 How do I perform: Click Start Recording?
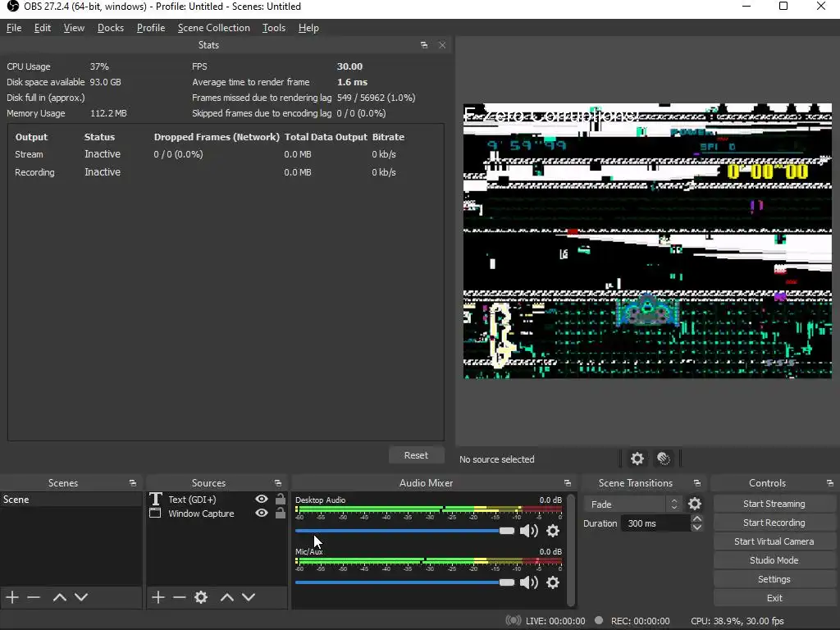pos(774,523)
